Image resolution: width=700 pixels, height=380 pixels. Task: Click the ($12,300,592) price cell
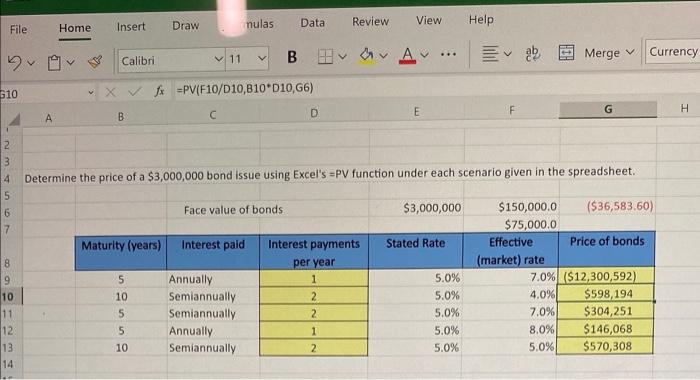pos(606,276)
